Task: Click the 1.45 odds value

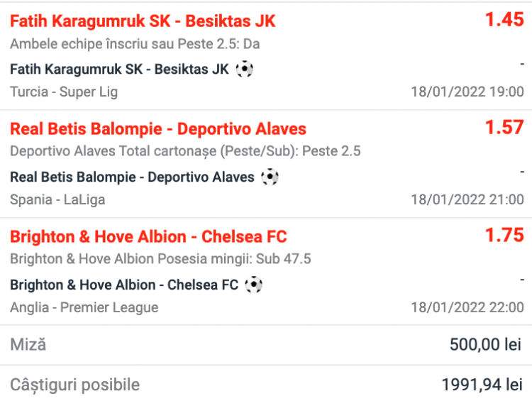Action: (x=504, y=20)
